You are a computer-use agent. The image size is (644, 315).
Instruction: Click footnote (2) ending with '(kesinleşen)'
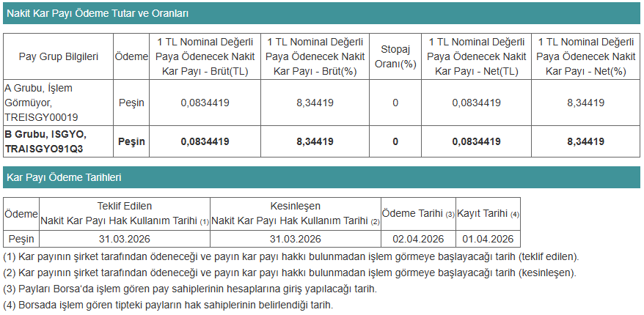click(290, 273)
